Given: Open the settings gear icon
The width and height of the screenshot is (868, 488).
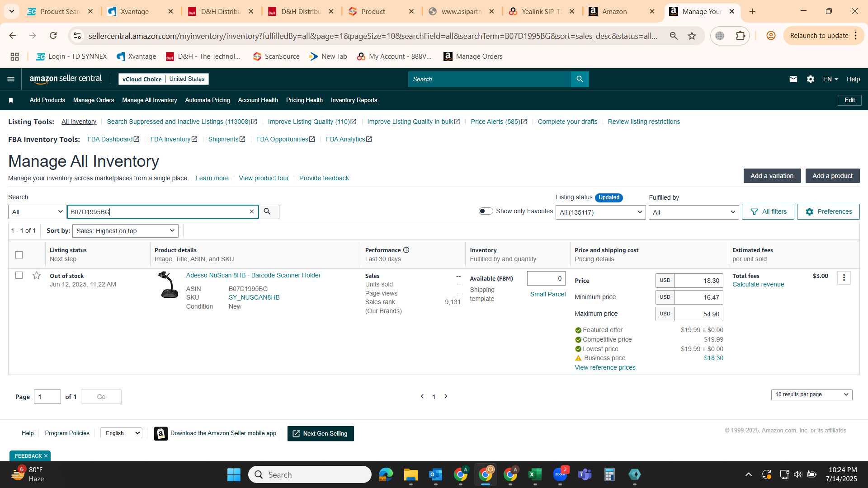Looking at the screenshot, I should 810,79.
